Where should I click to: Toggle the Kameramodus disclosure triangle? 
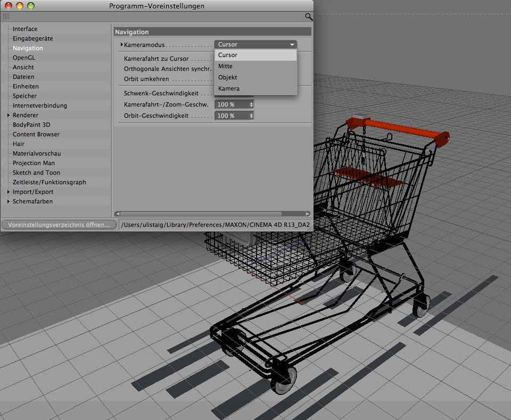tap(122, 45)
